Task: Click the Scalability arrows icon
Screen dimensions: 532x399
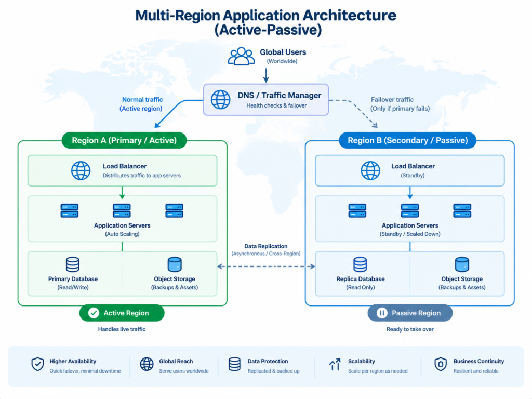Action: point(335,364)
